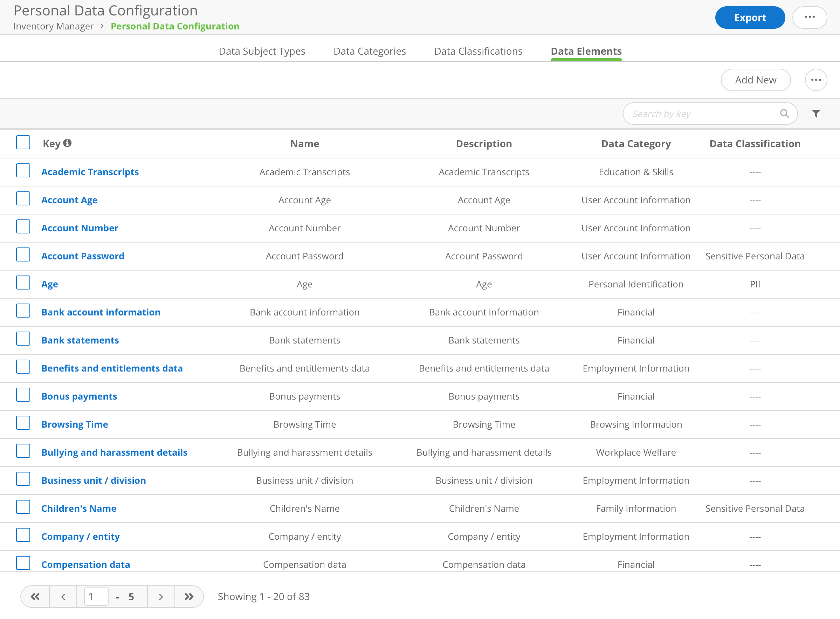
Task: Advance to the next page chevron
Action: 161,596
